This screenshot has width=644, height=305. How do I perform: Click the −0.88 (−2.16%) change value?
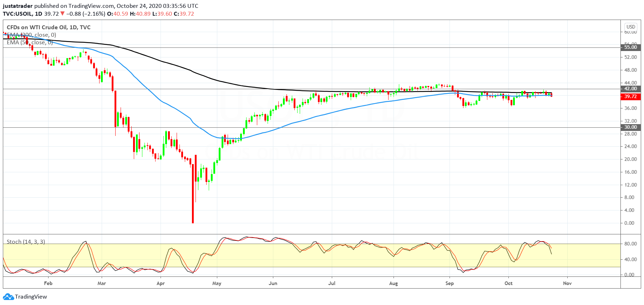[x=86, y=14]
